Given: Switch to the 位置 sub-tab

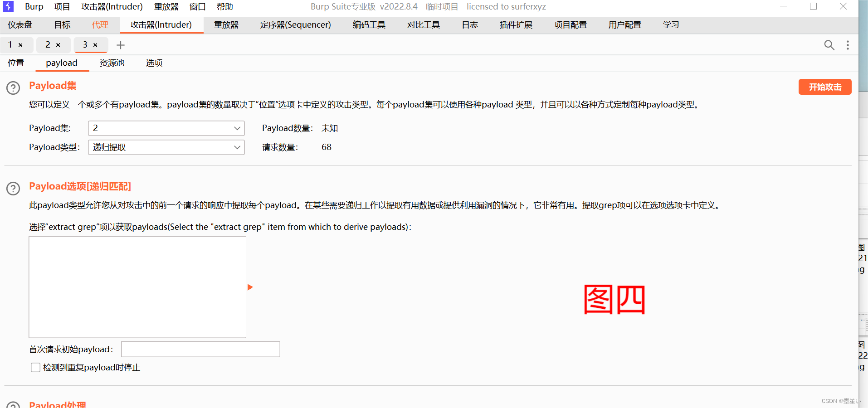Looking at the screenshot, I should tap(16, 63).
